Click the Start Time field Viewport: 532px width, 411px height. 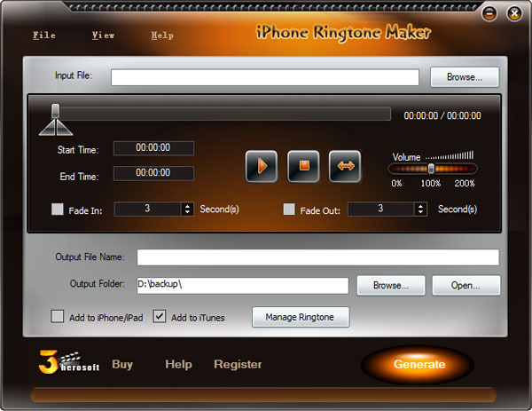click(153, 148)
